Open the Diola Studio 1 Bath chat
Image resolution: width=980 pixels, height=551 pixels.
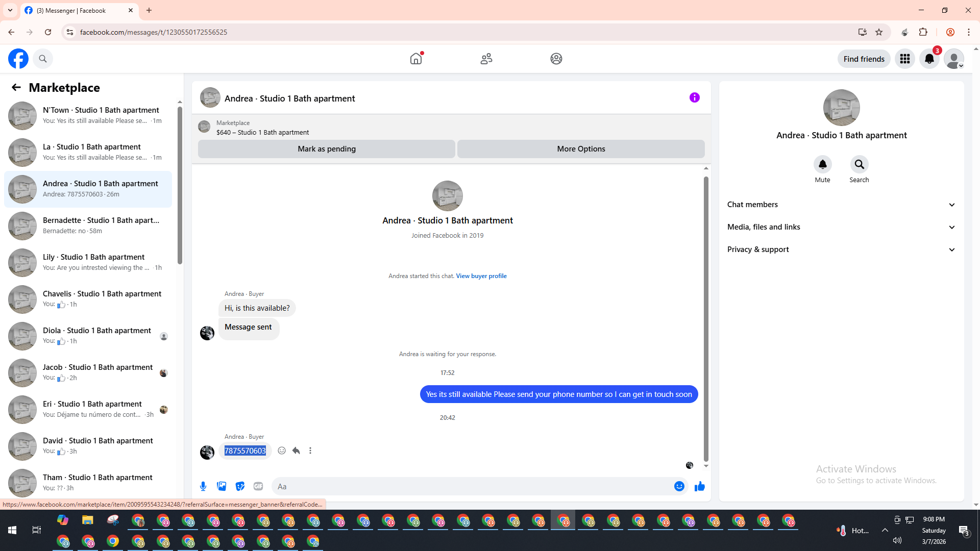(88, 336)
